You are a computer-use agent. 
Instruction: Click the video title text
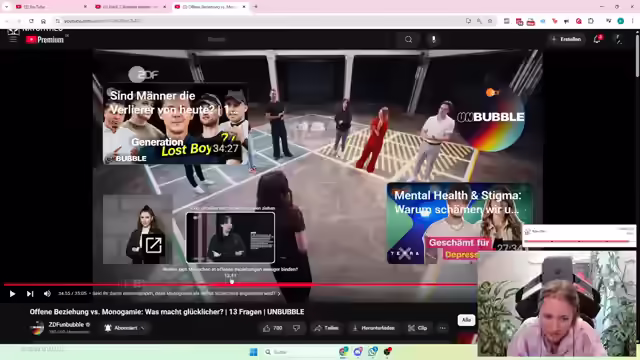pos(167,312)
